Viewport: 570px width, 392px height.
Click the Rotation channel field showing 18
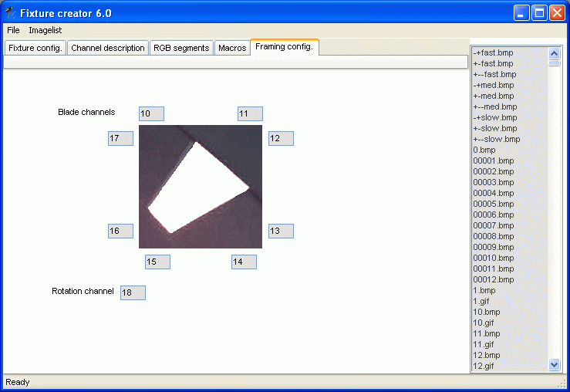tap(133, 292)
